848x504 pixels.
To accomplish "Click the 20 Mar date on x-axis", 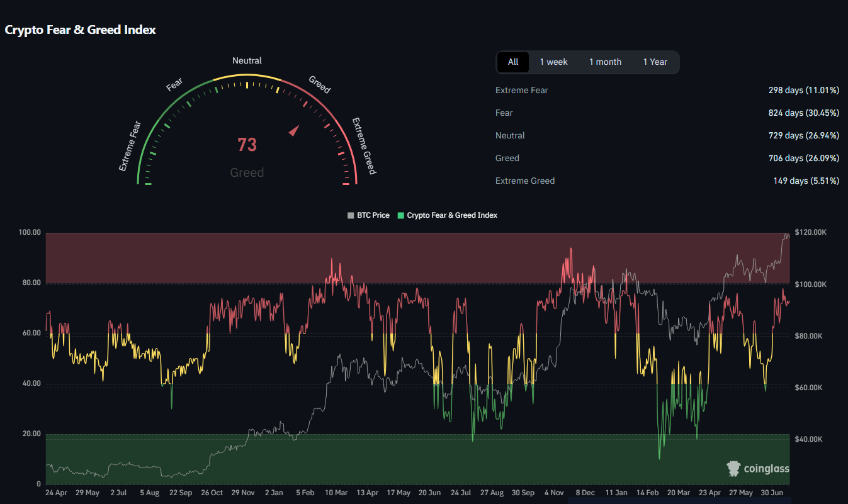I will pyautogui.click(x=679, y=493).
